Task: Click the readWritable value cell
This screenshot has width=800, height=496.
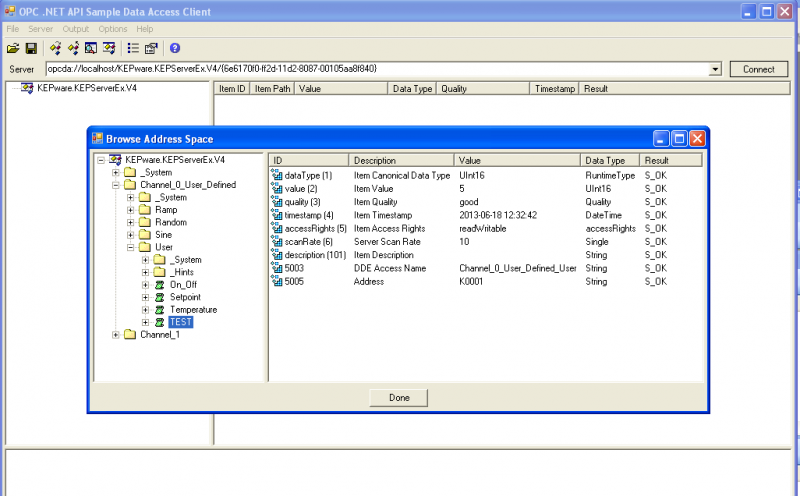Action: [x=483, y=229]
